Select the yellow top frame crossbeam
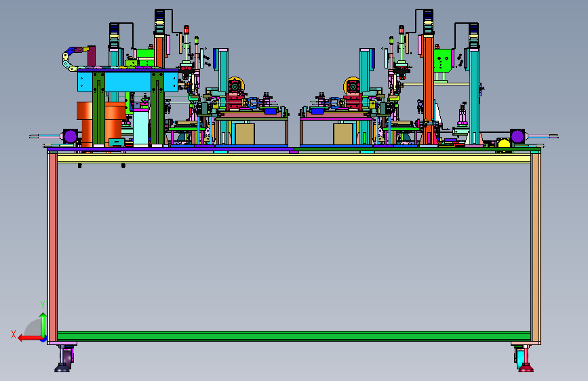The width and height of the screenshot is (588, 381). (x=294, y=158)
